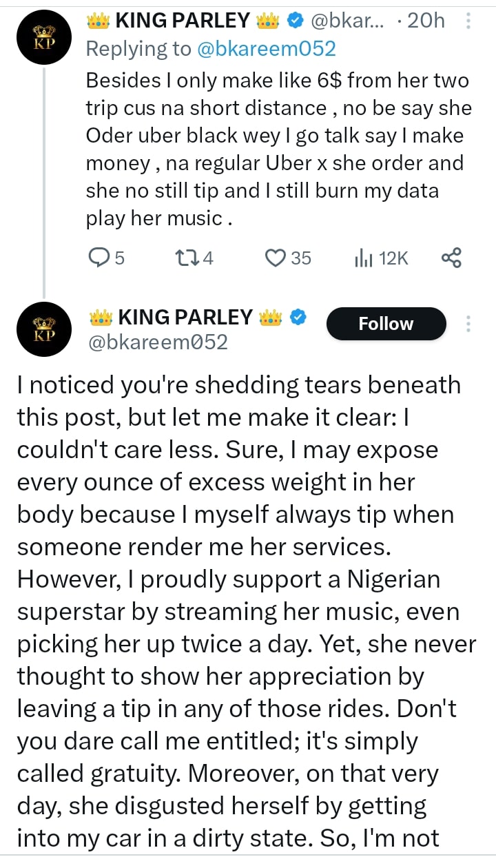
Task: Tap the retweet icon
Action: [x=187, y=258]
